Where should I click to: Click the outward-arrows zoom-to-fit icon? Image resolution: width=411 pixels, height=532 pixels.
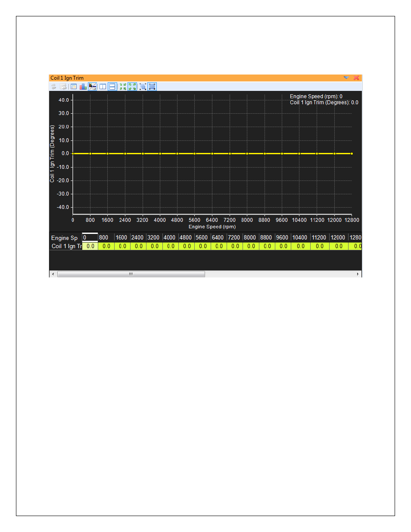click(132, 87)
